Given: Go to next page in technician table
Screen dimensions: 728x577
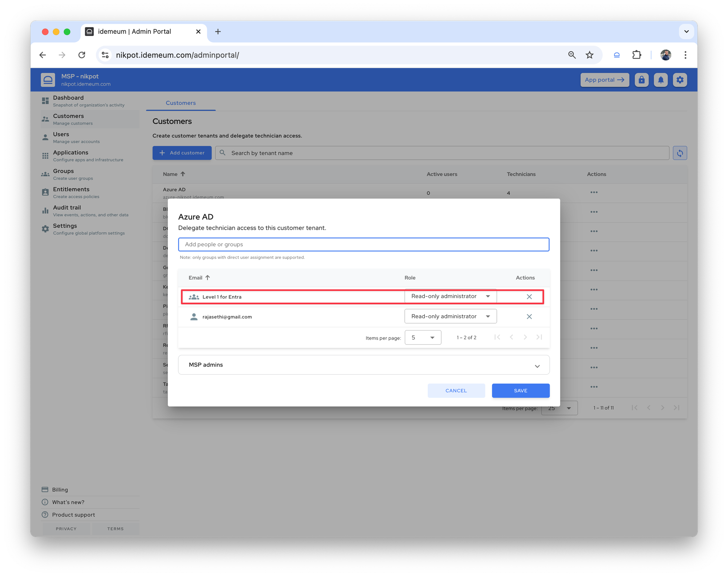Looking at the screenshot, I should (x=525, y=337).
